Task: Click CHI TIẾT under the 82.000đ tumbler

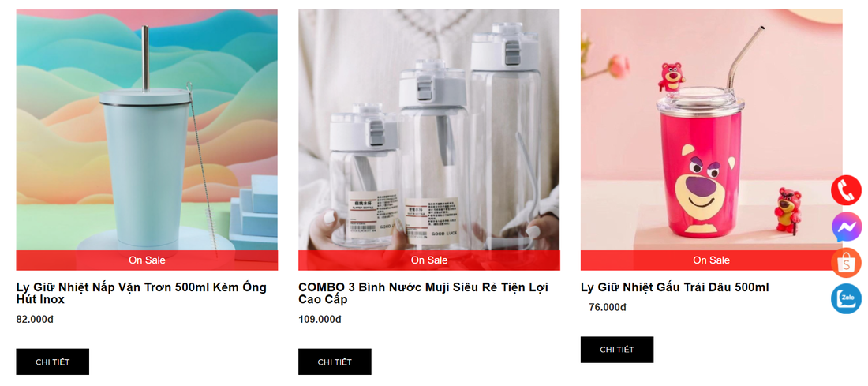Action: pos(53,362)
